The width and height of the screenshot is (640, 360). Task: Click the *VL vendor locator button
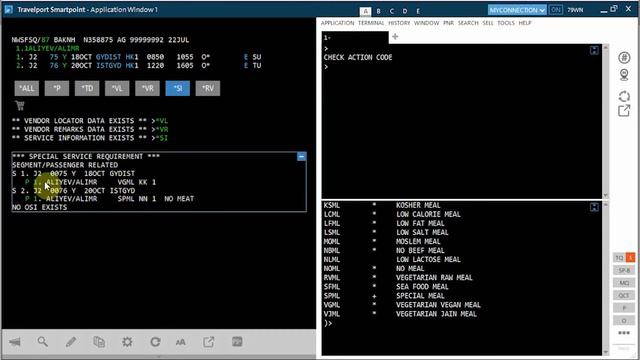[x=117, y=88]
